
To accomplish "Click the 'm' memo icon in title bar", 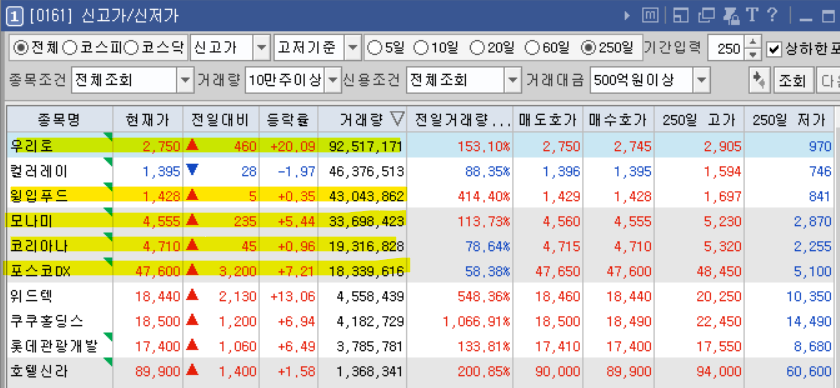I will (x=650, y=16).
